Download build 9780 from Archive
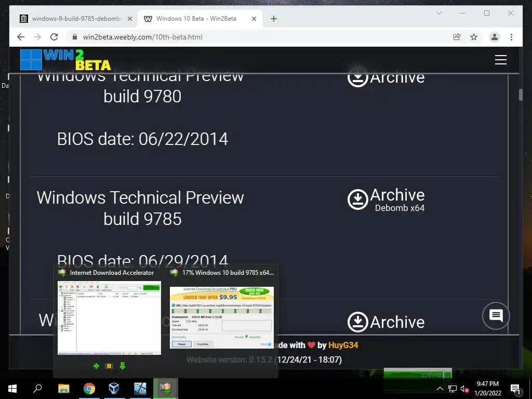532x399 pixels. 386,77
